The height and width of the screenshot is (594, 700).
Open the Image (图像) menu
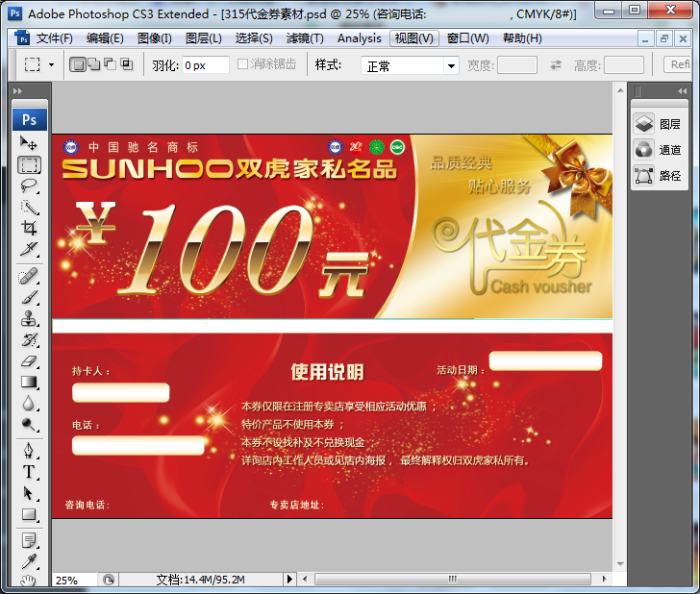(155, 38)
